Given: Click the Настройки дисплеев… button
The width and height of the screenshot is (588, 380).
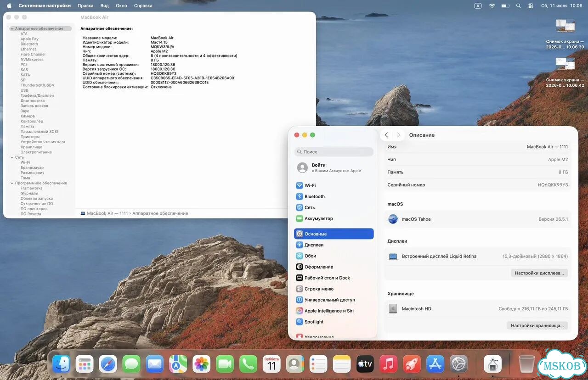Looking at the screenshot, I should [x=539, y=273].
